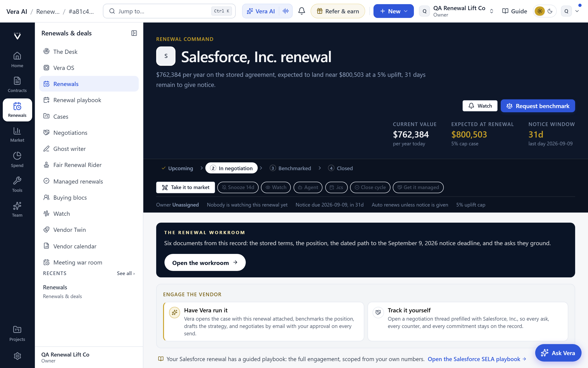Download the .ics calendar file
The height and width of the screenshot is (368, 588).
336,187
